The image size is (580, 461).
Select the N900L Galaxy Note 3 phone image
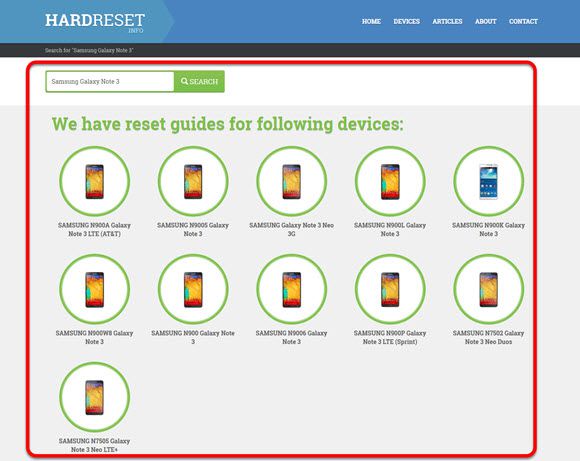[390, 181]
